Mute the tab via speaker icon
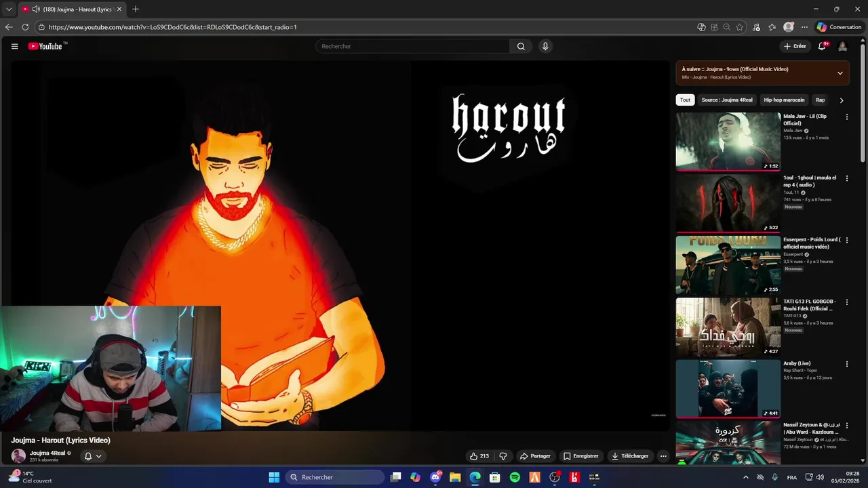Image resolution: width=868 pixels, height=488 pixels. [35, 9]
